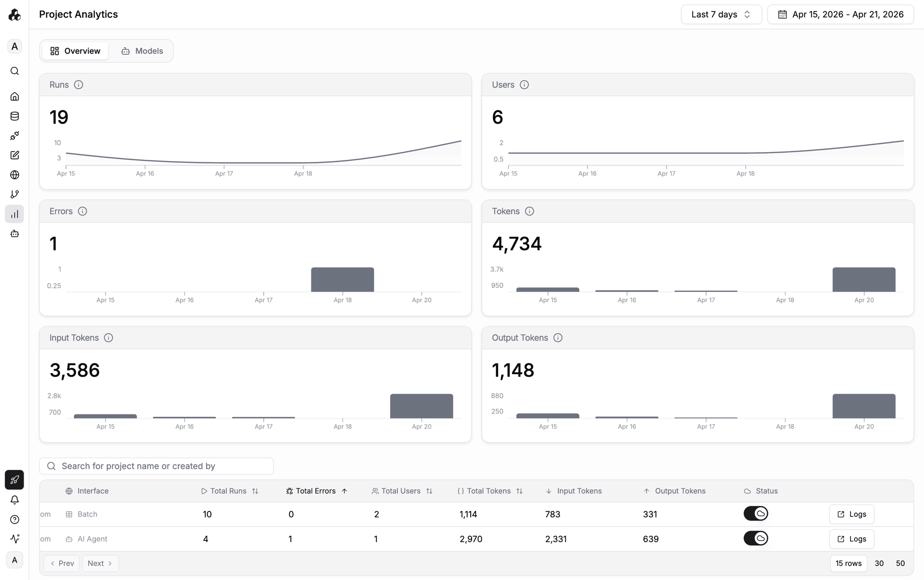Show info for Users card
924x580 pixels.
[524, 85]
